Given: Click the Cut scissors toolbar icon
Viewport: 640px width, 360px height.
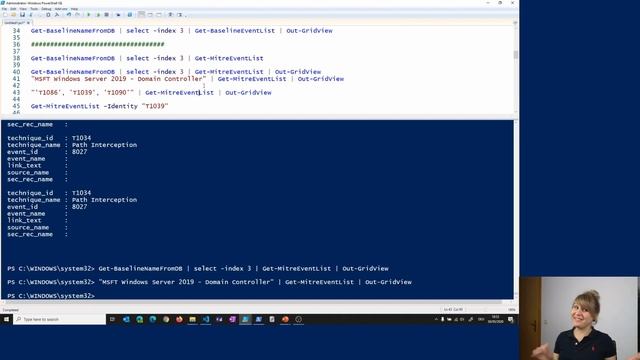Looking at the screenshot, I should tap(31, 15).
